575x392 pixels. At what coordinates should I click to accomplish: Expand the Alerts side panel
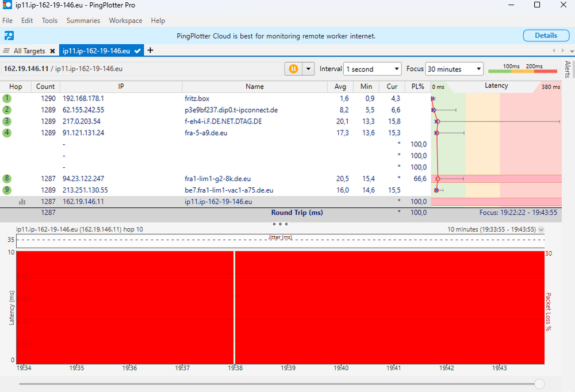[x=568, y=70]
